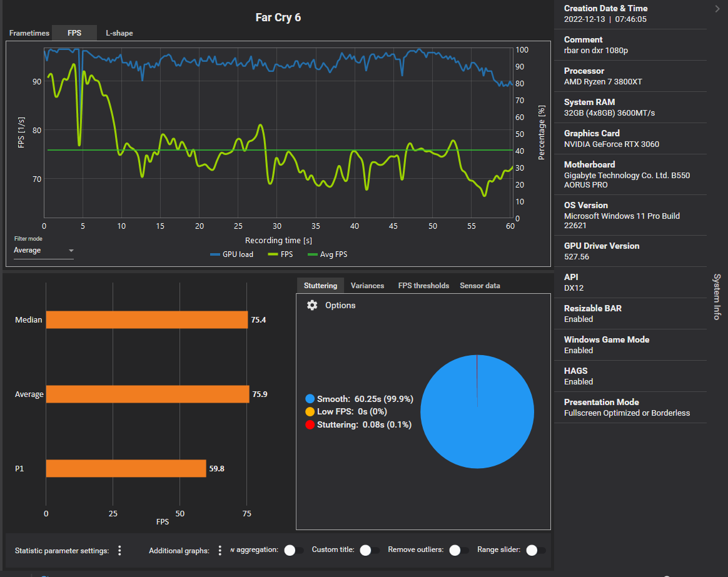Click the Average orange bar
728x577 pixels.
[x=148, y=394]
